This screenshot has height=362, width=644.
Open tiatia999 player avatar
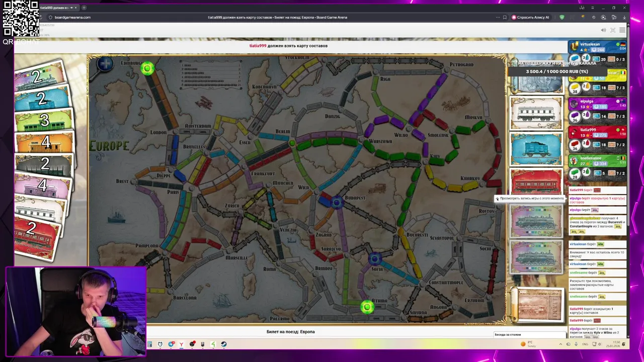pyautogui.click(x=574, y=132)
